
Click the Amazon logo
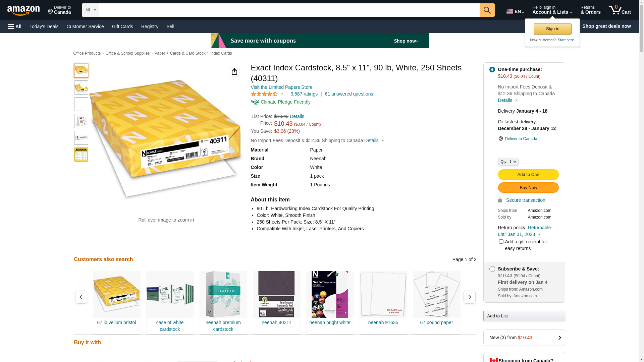coord(23,10)
